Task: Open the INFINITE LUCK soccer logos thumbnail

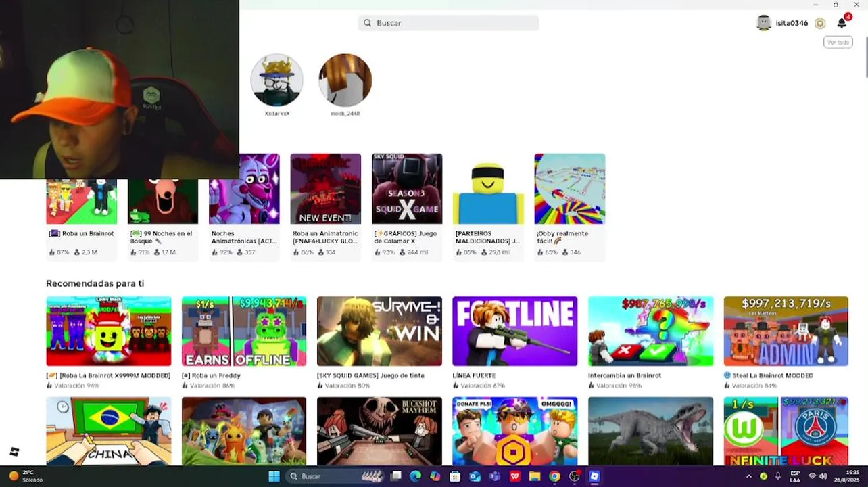Action: pos(786,432)
